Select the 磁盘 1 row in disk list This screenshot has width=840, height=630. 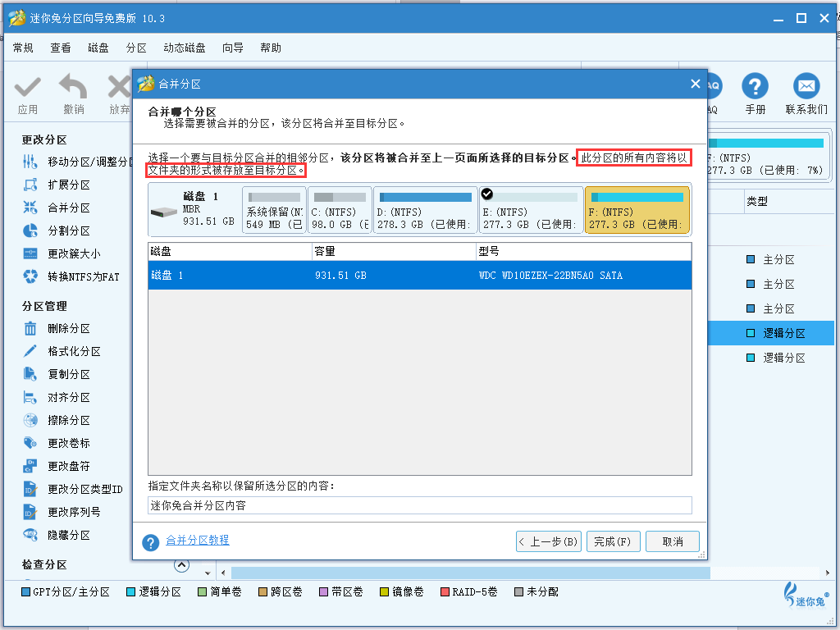coord(420,276)
